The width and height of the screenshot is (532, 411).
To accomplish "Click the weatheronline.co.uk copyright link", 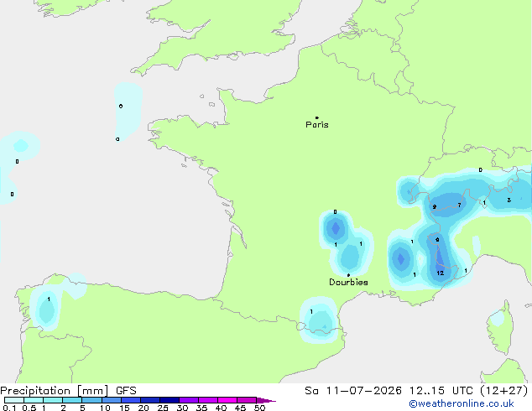I will (x=462, y=403).
